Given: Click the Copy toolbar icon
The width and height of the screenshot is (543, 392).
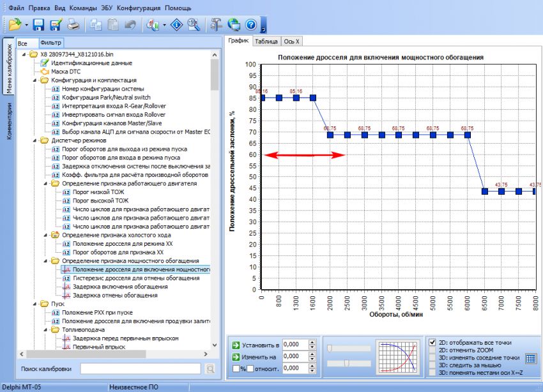Looking at the screenshot, I should click(96, 24).
